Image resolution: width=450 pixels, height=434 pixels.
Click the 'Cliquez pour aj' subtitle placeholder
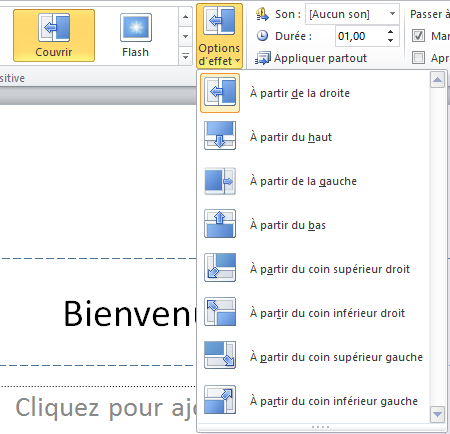106,407
